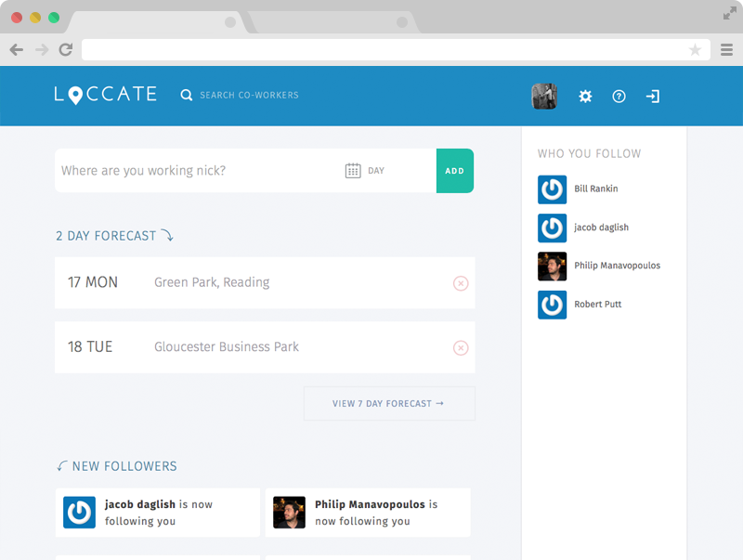Toggle fullscreen with the expand arrows icon

point(730,14)
